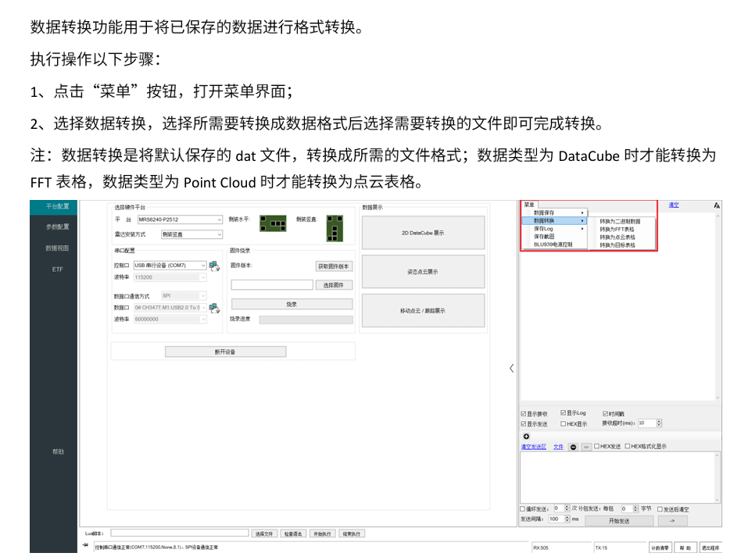Screen dimensions: 741x560
Task: Switch to the 平台配置 sidebar tab
Action: [x=53, y=207]
